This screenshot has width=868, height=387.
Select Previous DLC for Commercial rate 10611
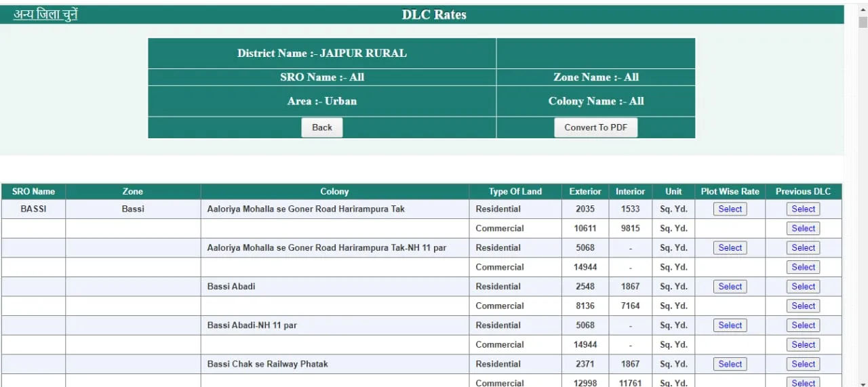(803, 228)
